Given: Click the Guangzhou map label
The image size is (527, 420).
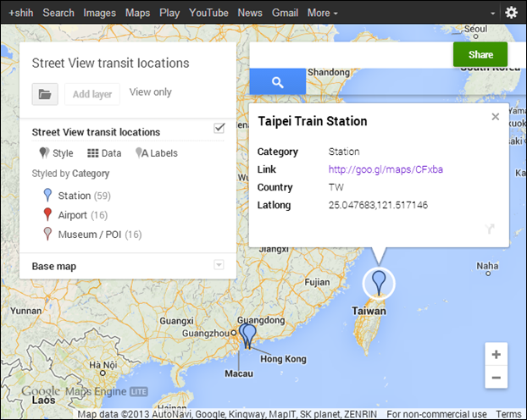Looking at the screenshot, I should point(206,334).
